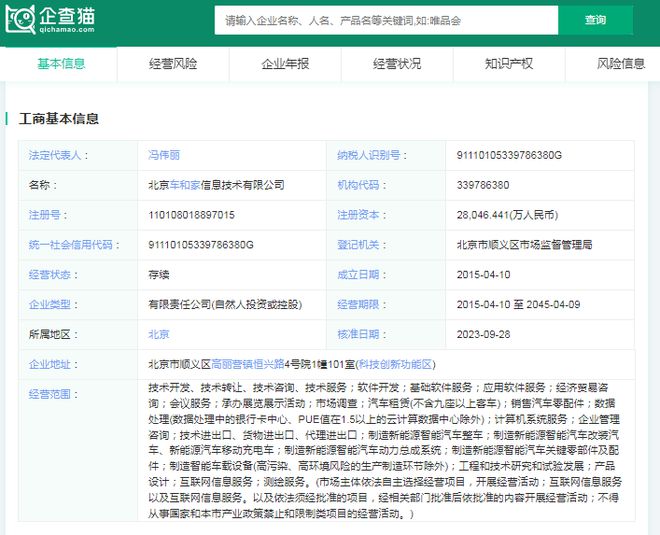Click the Qichamao cat logo icon
660x535 pixels.
point(20,19)
